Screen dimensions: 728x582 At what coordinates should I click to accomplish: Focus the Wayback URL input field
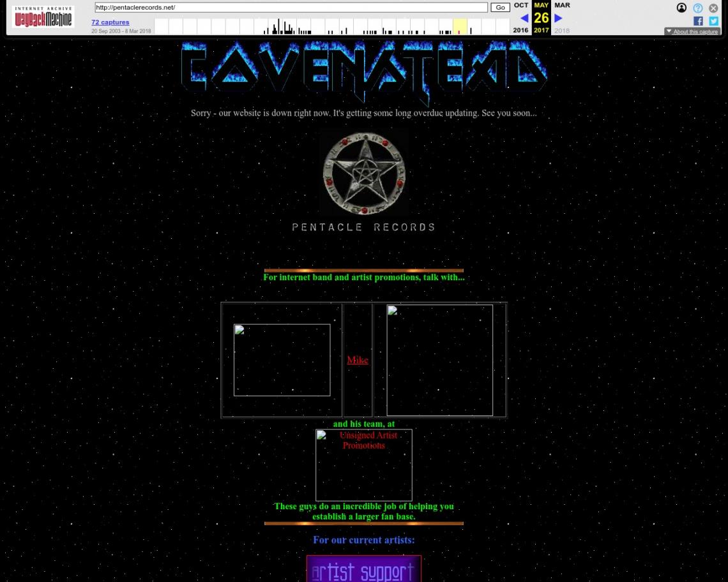[291, 8]
